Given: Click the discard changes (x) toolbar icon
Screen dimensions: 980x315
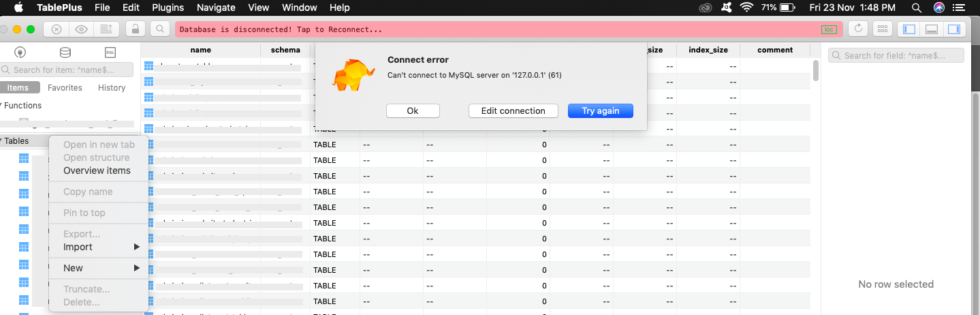Looking at the screenshot, I should click(57, 29).
